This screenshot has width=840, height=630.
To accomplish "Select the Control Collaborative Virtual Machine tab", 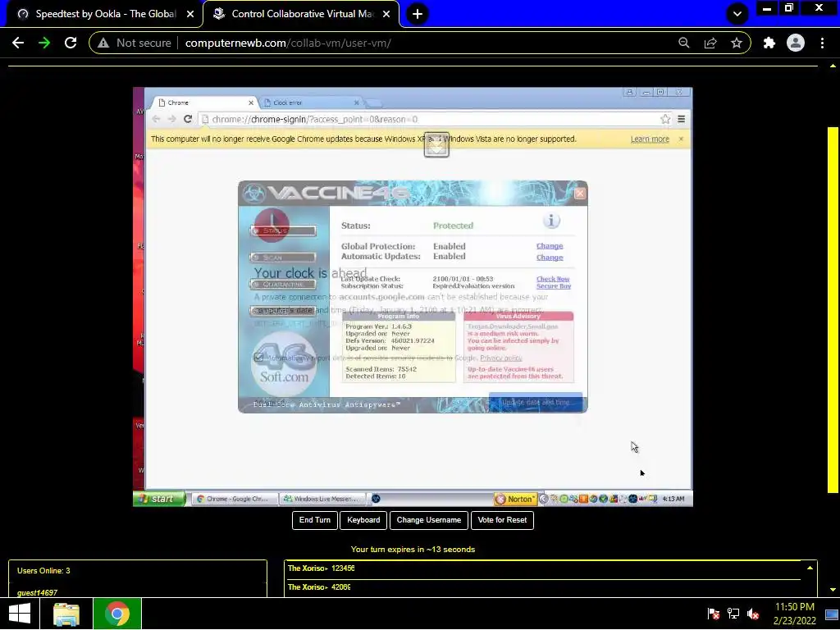I will pos(302,14).
